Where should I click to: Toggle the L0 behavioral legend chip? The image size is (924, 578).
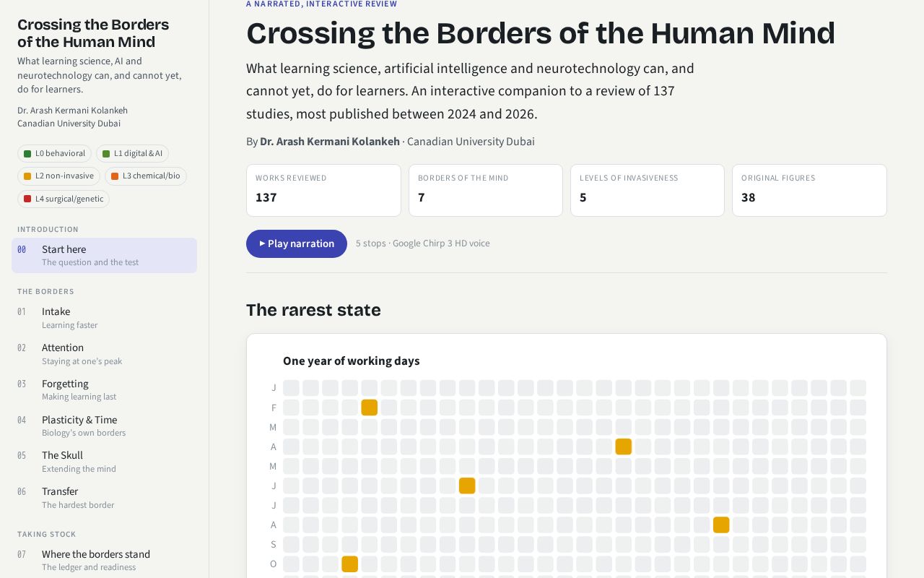[x=55, y=153]
